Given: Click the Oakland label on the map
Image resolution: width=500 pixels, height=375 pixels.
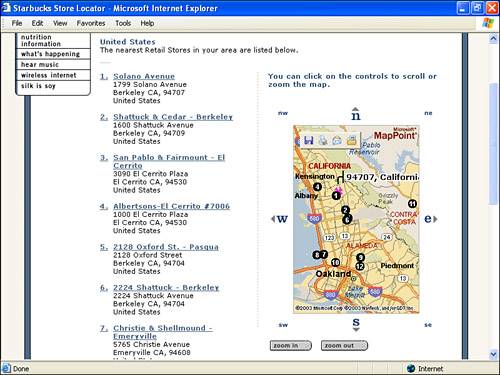Looking at the screenshot, I should pos(333,274).
